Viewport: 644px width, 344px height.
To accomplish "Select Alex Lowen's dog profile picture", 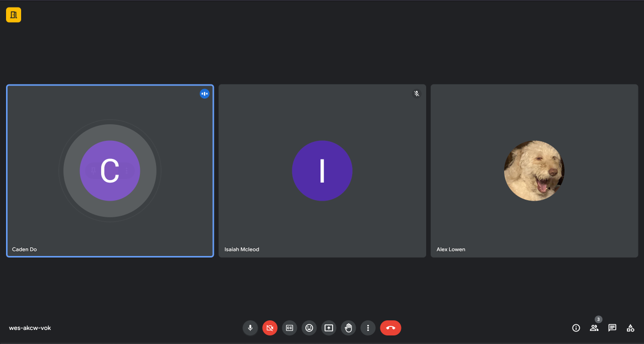I will tap(534, 170).
